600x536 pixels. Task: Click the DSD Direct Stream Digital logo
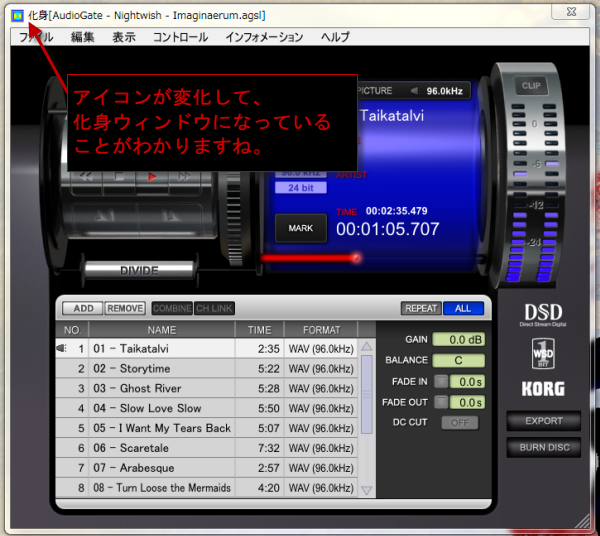[x=543, y=314]
